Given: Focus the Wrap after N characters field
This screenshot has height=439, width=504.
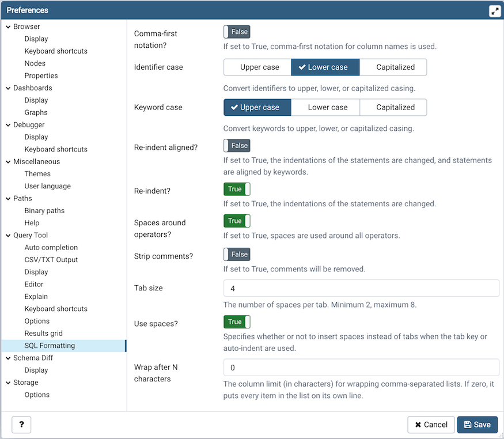Looking at the screenshot, I should coord(361,368).
